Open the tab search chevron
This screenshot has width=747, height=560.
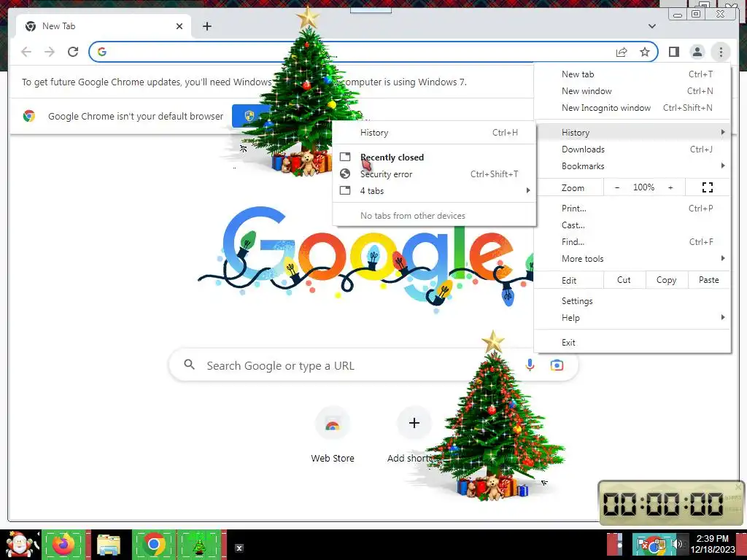click(651, 26)
